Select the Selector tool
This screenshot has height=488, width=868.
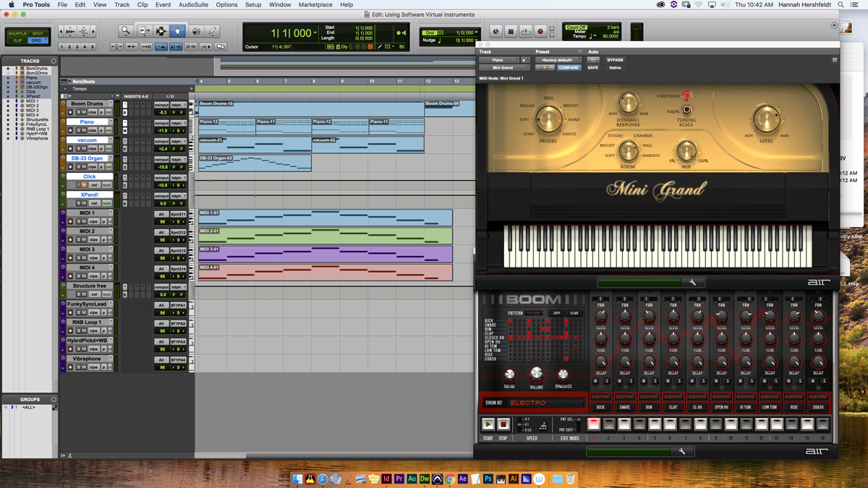click(x=161, y=31)
